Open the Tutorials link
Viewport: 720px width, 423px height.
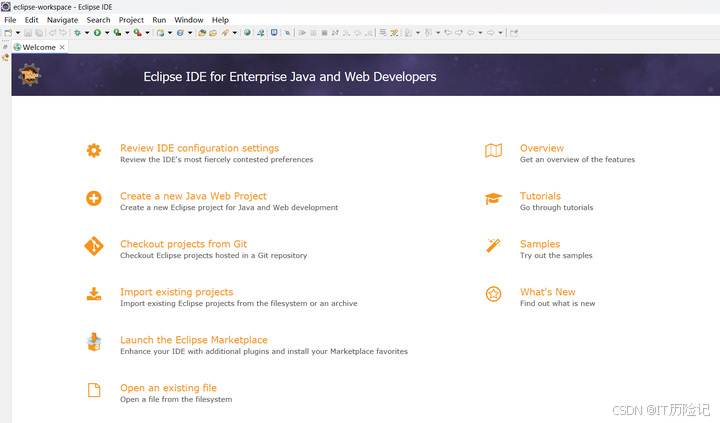pyautogui.click(x=540, y=196)
